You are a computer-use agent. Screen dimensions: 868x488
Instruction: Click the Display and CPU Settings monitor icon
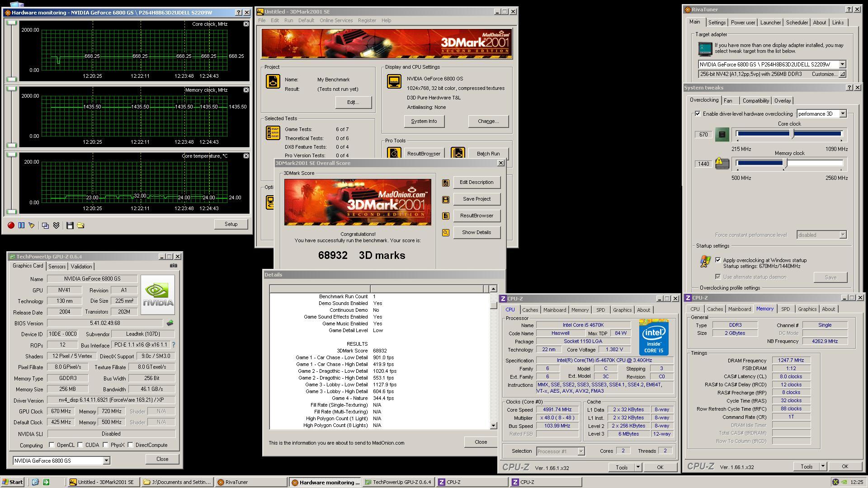pyautogui.click(x=394, y=81)
